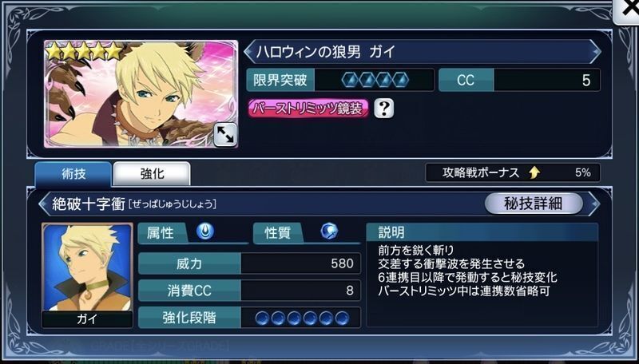Viewport: 639px width, 364px height.
Task: Click the 強化段階 blue orbs
Action: click(x=302, y=318)
